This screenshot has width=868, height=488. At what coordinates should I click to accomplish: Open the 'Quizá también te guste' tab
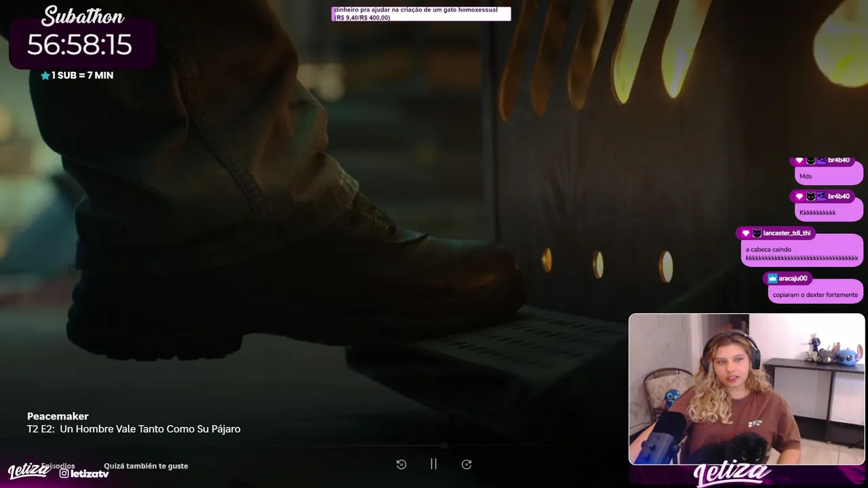click(146, 466)
